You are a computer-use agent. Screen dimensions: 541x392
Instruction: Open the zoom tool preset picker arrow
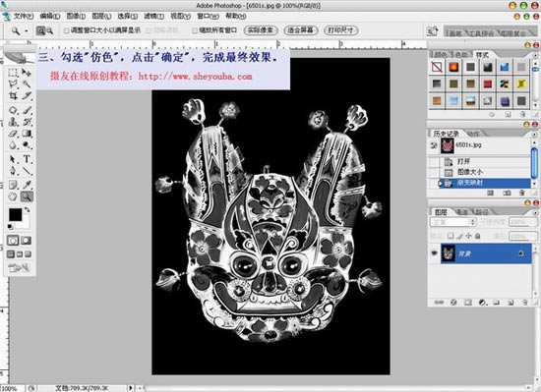[x=27, y=31]
